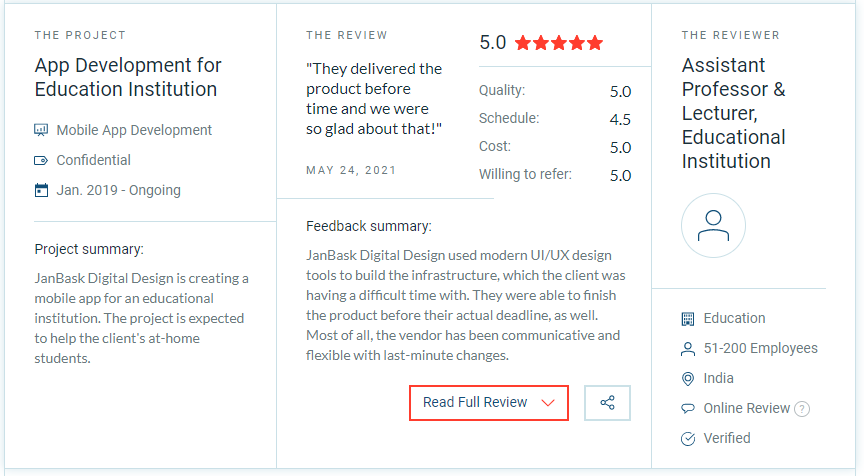Click the calendar icon beside Jan. 2019
The image size is (864, 476).
coord(41,190)
